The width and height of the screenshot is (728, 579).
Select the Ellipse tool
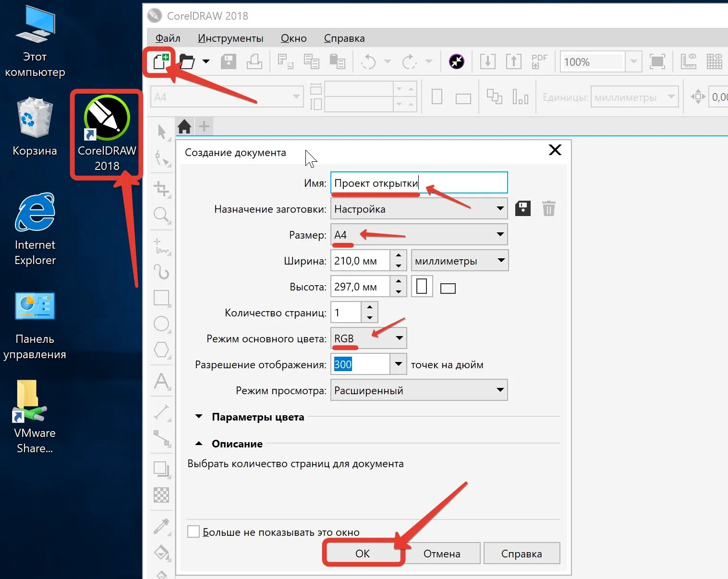tap(162, 324)
